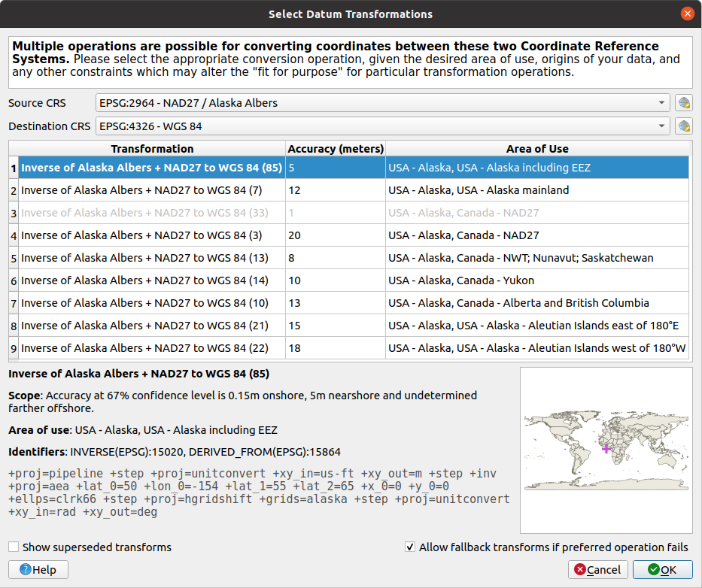702x588 pixels.
Task: Pick the Aleutian Islands east of 180°E row
Action: click(141, 326)
